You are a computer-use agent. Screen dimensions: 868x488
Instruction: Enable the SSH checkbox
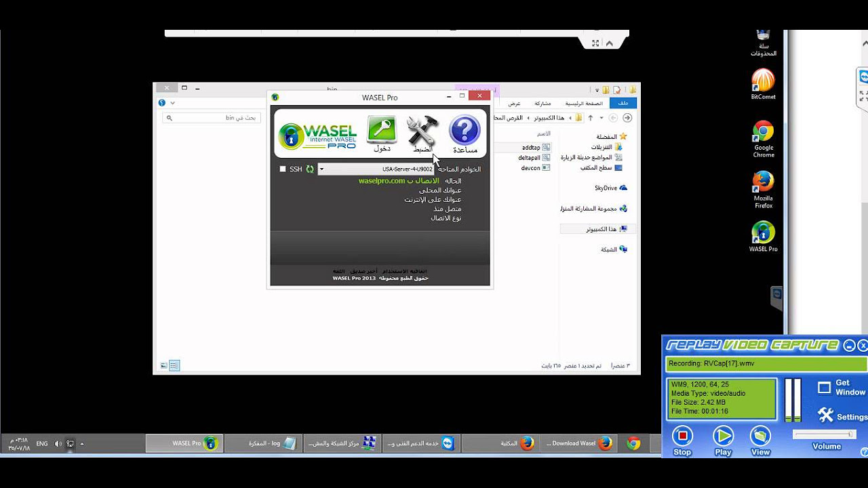[283, 169]
